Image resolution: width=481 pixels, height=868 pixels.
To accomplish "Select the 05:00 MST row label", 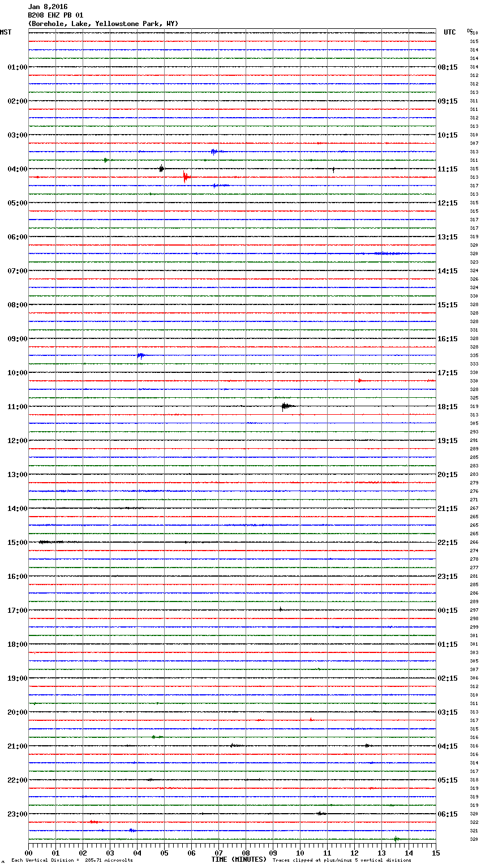I will coord(18,203).
